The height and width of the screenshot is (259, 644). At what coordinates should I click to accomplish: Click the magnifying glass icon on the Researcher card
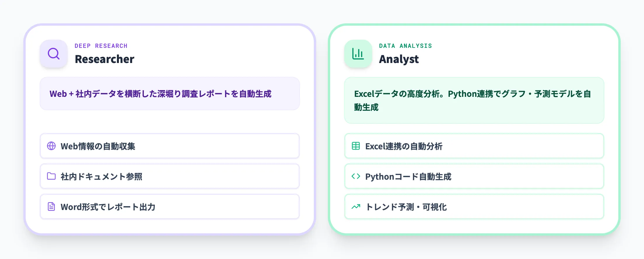click(x=54, y=54)
